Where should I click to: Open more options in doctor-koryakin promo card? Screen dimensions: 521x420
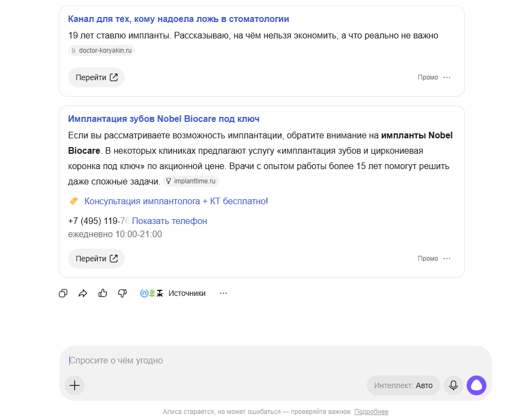point(447,77)
